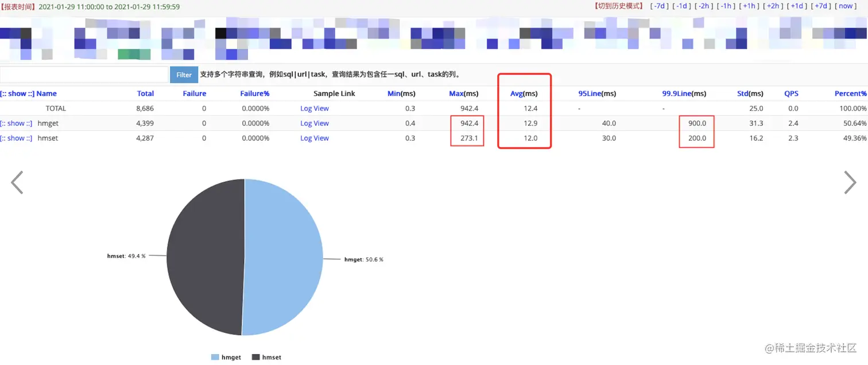Jump forward two hours with +2h link
This screenshot has width=868, height=365.
(x=772, y=6)
